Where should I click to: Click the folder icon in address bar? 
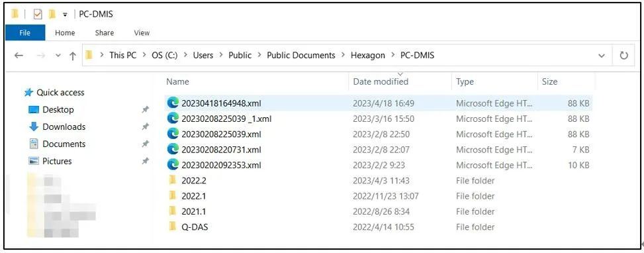tap(89, 55)
